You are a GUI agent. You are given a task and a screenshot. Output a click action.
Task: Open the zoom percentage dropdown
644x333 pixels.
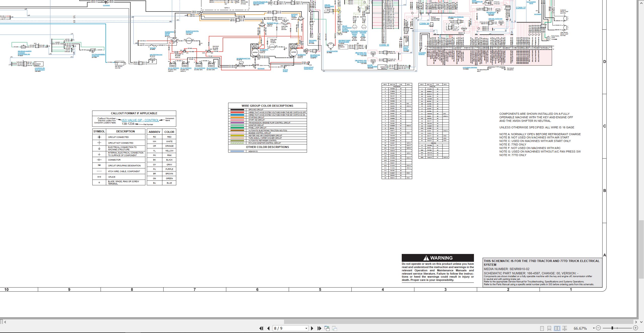(594, 328)
